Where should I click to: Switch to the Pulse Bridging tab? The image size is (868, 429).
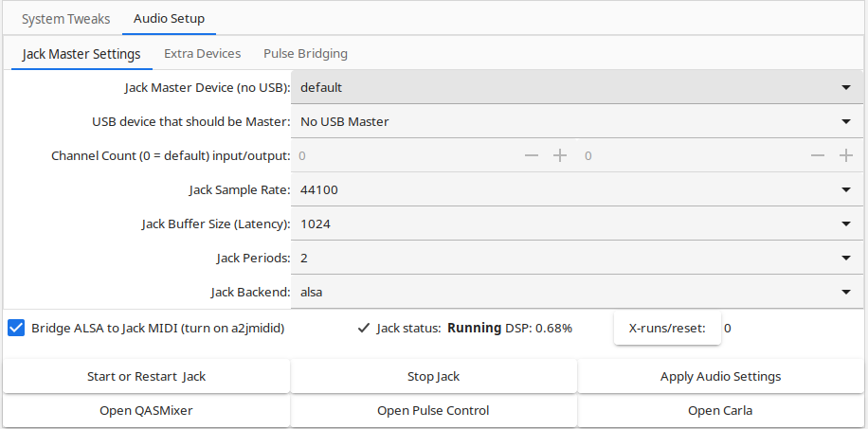pyautogui.click(x=305, y=54)
